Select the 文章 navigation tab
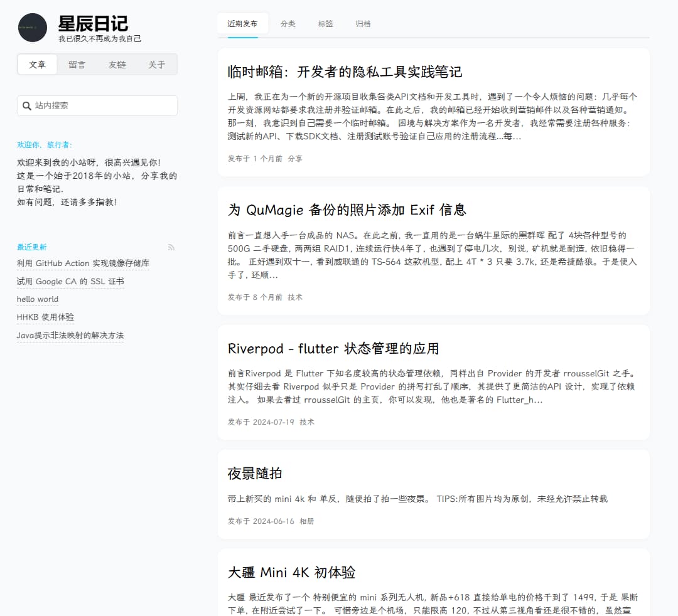This screenshot has width=678, height=616. click(x=38, y=65)
